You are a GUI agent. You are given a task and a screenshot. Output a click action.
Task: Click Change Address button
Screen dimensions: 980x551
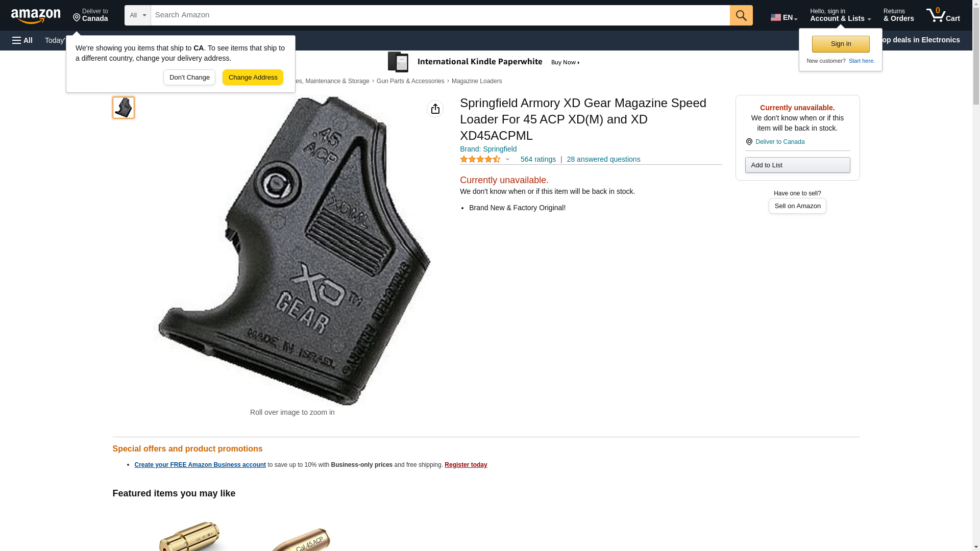(253, 78)
